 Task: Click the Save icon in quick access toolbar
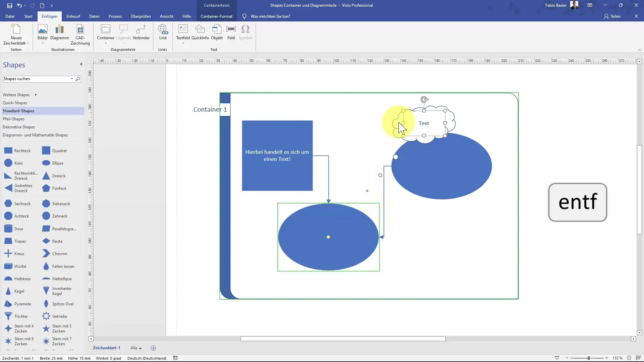point(9,5)
